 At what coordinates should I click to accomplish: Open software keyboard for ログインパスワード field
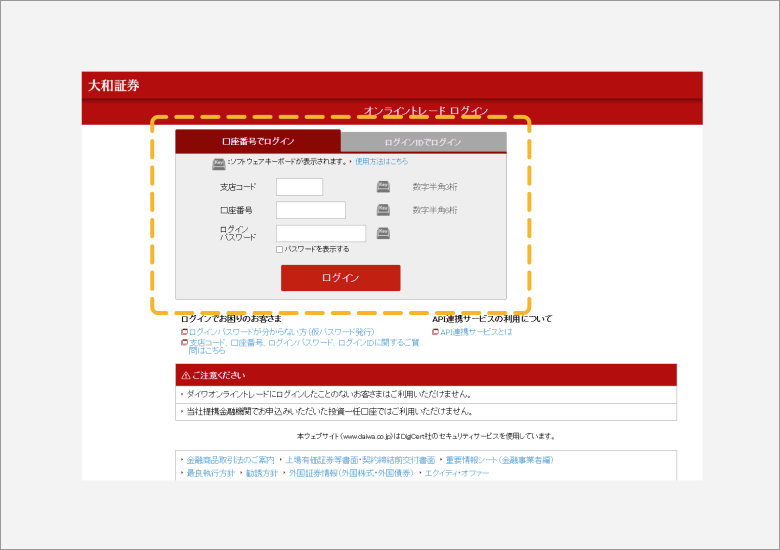point(383,233)
